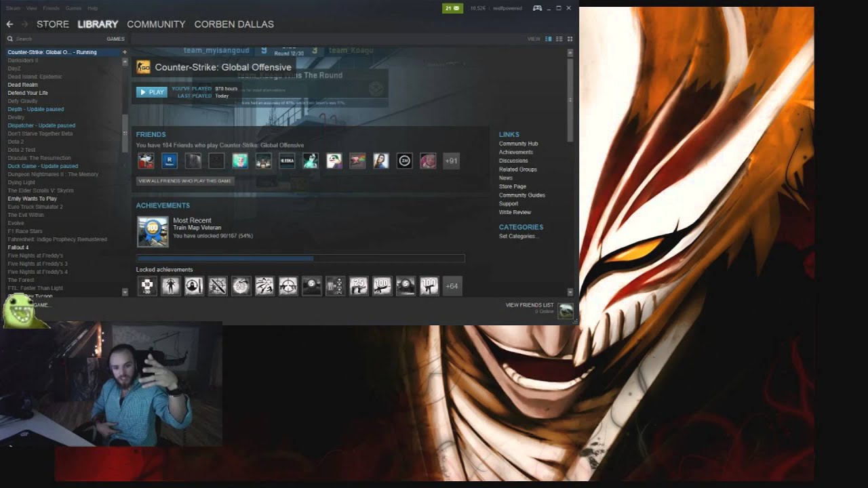Open the Store Page link

pos(513,186)
